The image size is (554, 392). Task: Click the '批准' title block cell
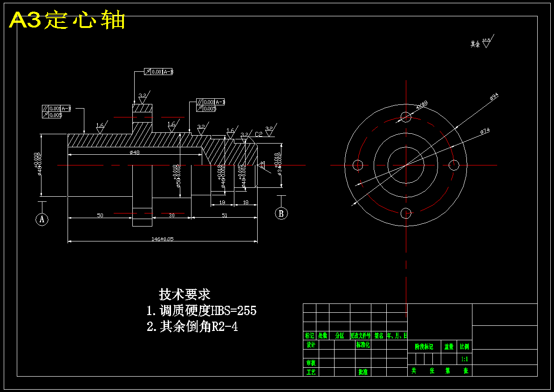pos(363,372)
